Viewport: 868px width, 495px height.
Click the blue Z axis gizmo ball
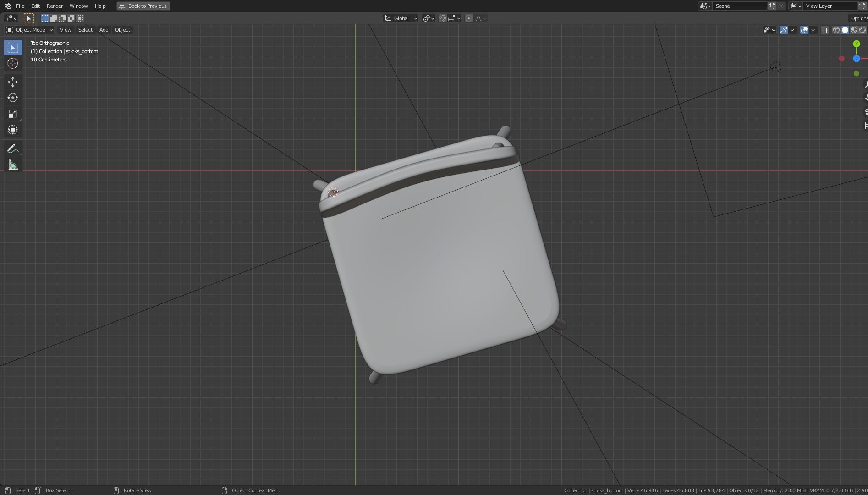click(857, 59)
